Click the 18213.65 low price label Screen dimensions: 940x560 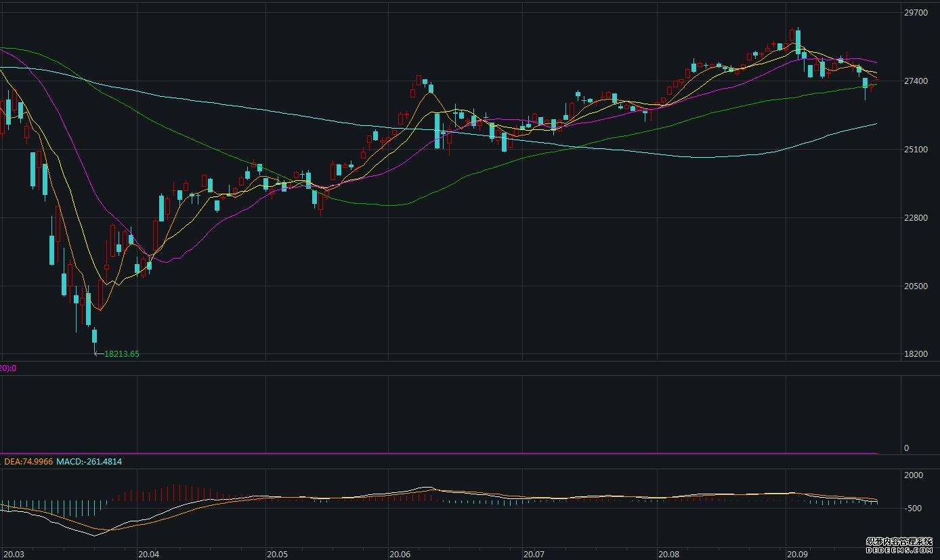point(121,353)
